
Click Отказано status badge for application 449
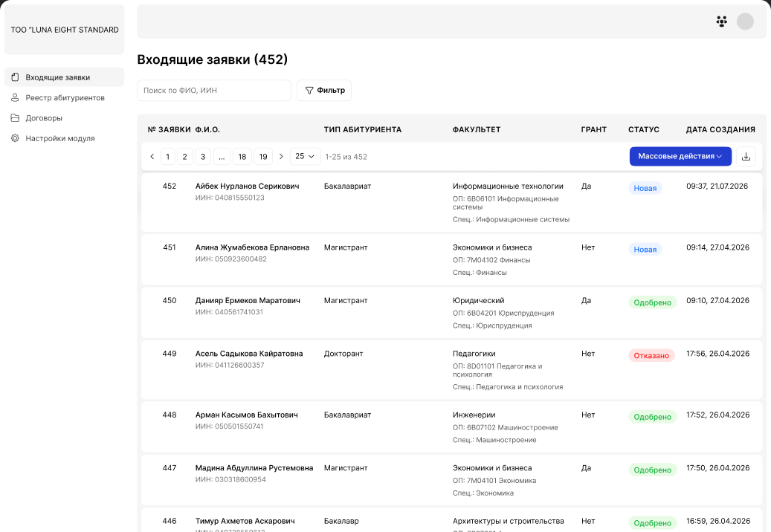(651, 356)
